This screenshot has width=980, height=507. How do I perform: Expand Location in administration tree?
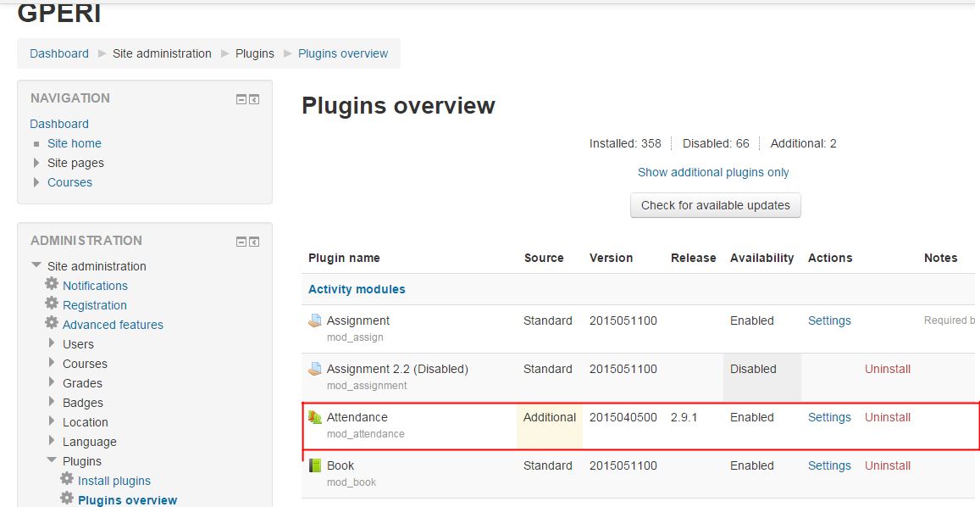click(52, 421)
